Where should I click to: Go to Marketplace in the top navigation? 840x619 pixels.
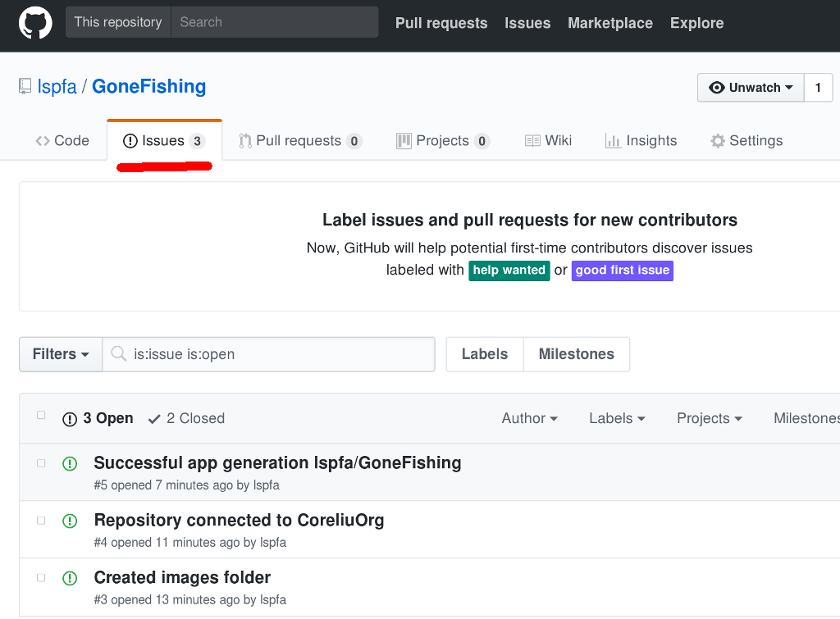610,23
